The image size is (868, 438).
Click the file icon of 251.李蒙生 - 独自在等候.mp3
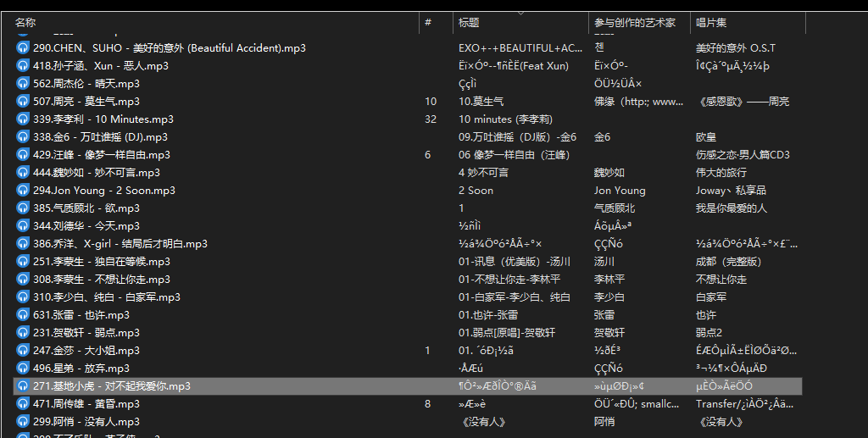tap(23, 262)
